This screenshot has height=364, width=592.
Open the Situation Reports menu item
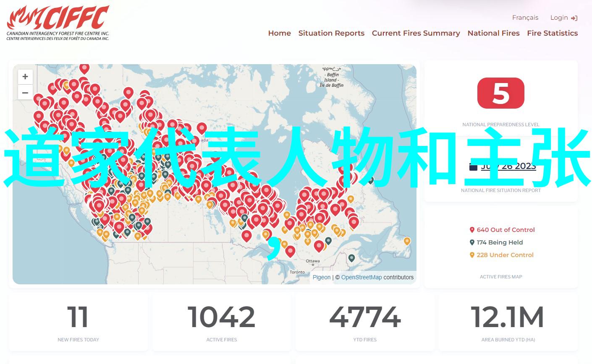point(331,33)
